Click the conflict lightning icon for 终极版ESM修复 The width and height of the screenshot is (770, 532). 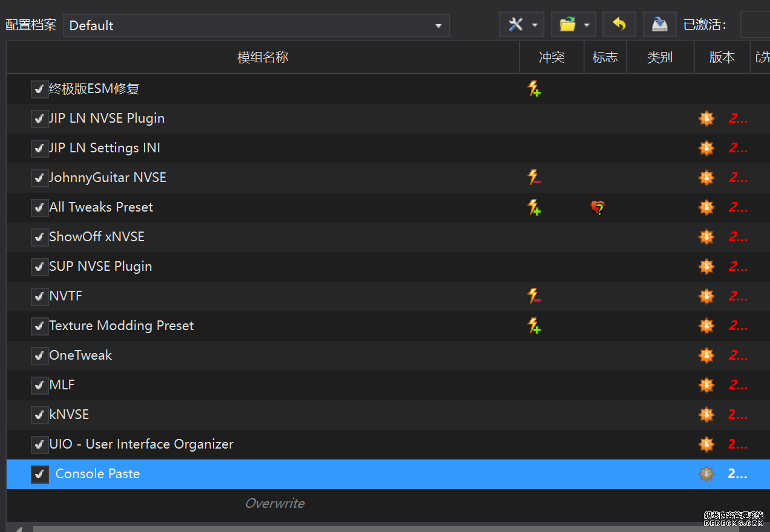(x=533, y=89)
